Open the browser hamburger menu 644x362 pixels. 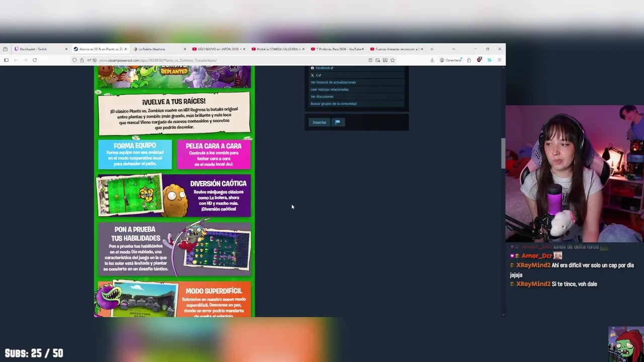tap(499, 60)
